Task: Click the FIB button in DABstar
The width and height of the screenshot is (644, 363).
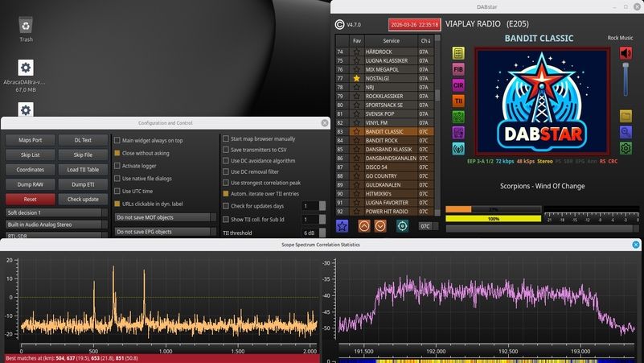Action: point(458,69)
